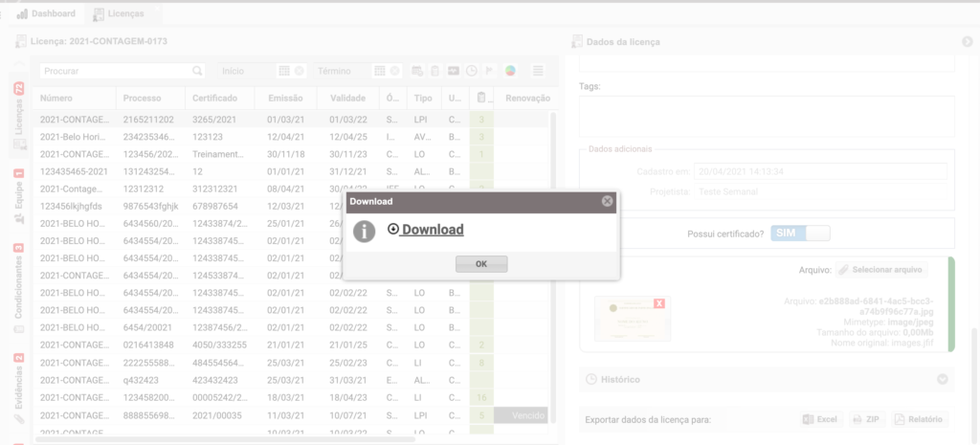Remove certificate image with red X
The image size is (980, 445).
point(658,303)
